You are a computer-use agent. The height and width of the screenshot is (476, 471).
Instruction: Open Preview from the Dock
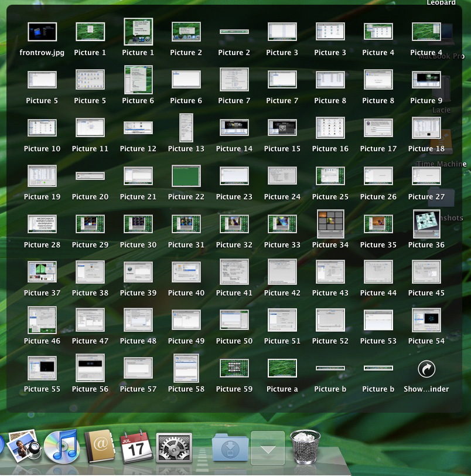coord(23,446)
